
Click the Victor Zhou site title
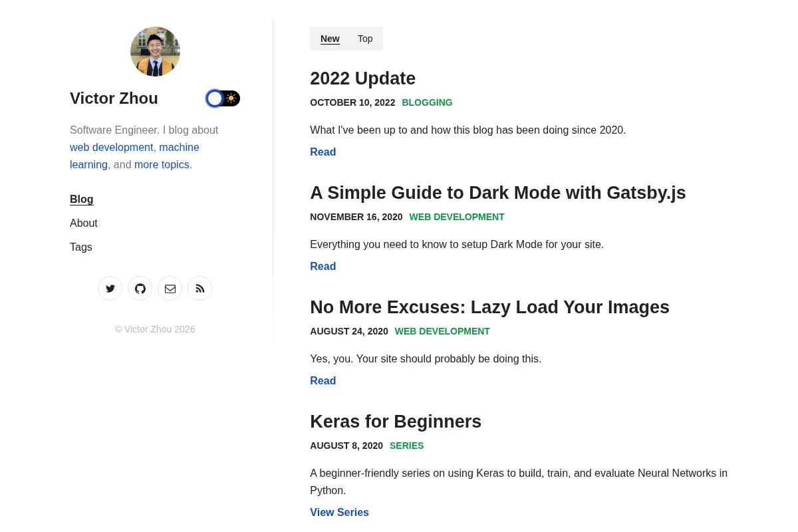(x=114, y=98)
